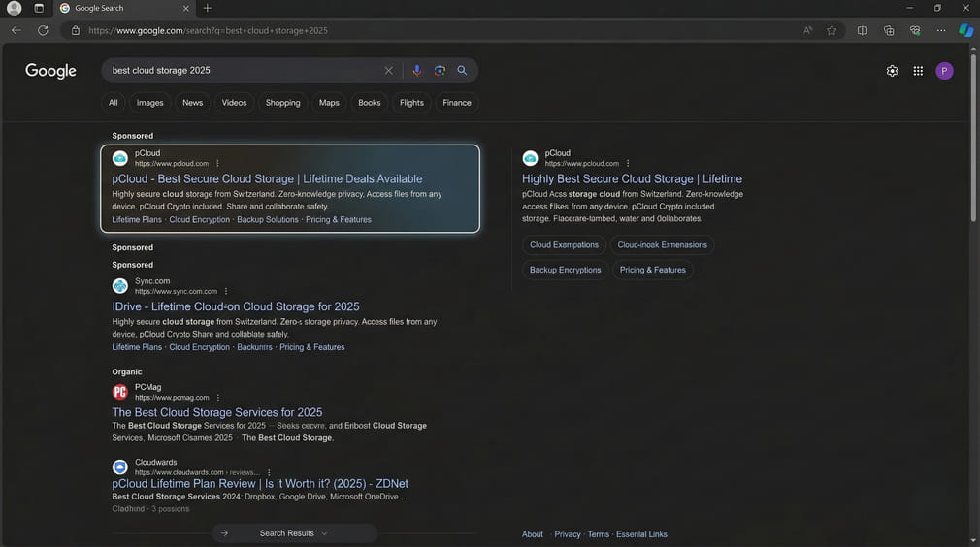
Task: Open the Collections icon in toolbar
Action: [x=889, y=30]
